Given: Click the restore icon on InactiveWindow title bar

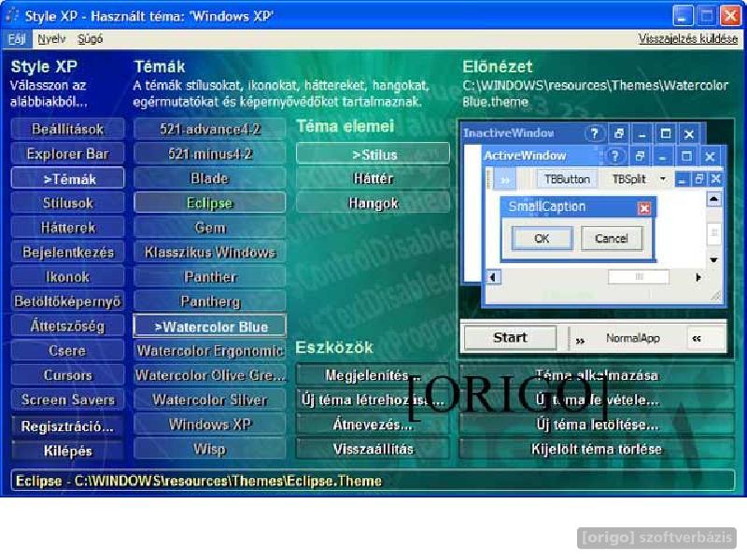Looking at the screenshot, I should (x=619, y=133).
